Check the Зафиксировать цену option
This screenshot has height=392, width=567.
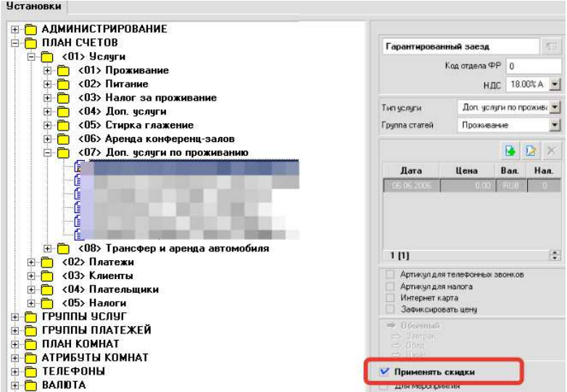point(391,309)
